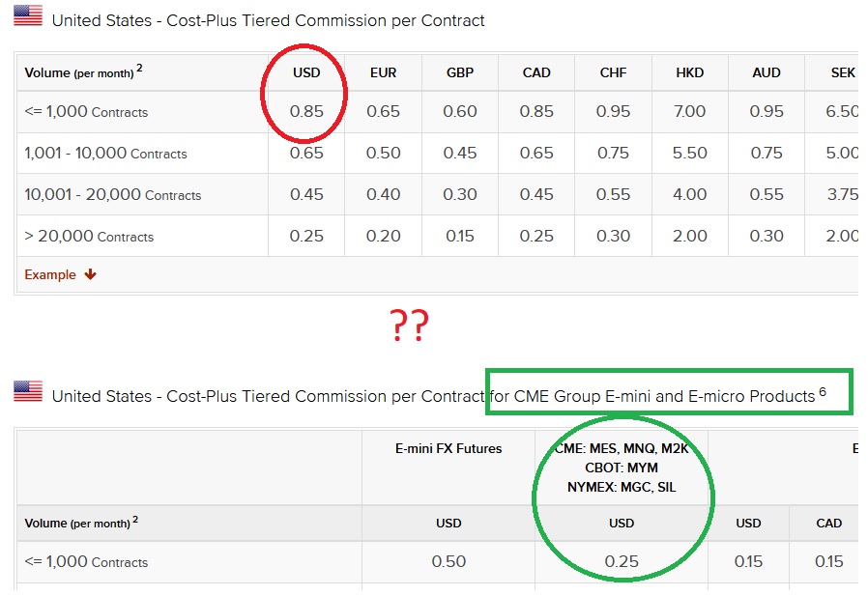Click the EUR column header

(383, 72)
